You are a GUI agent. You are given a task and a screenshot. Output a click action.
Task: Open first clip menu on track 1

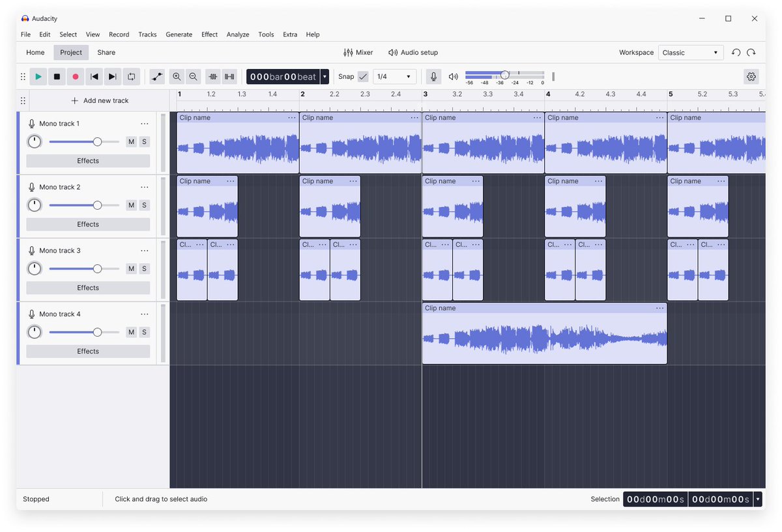click(x=292, y=118)
